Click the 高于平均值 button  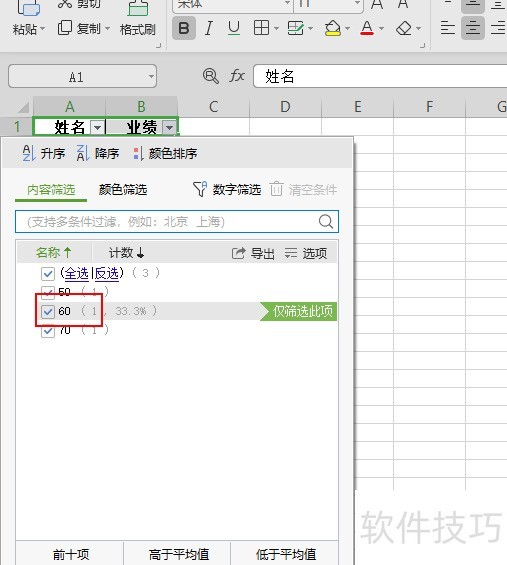point(179,554)
